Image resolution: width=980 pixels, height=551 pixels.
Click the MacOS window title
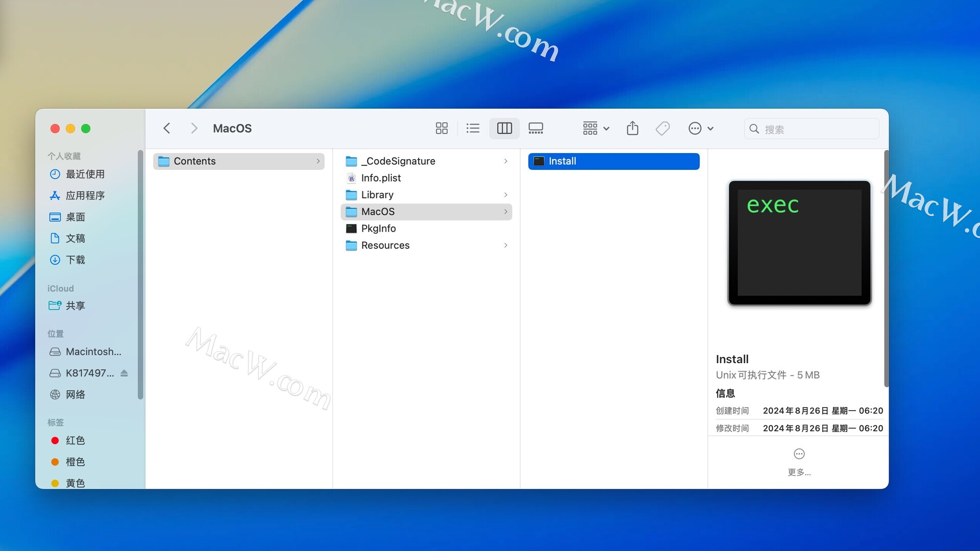click(232, 129)
